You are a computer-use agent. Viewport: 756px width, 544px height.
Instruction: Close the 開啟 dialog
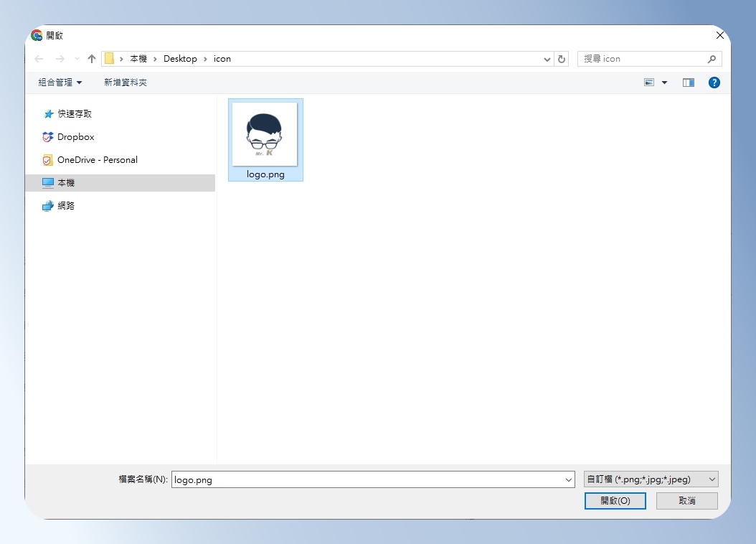click(x=720, y=35)
